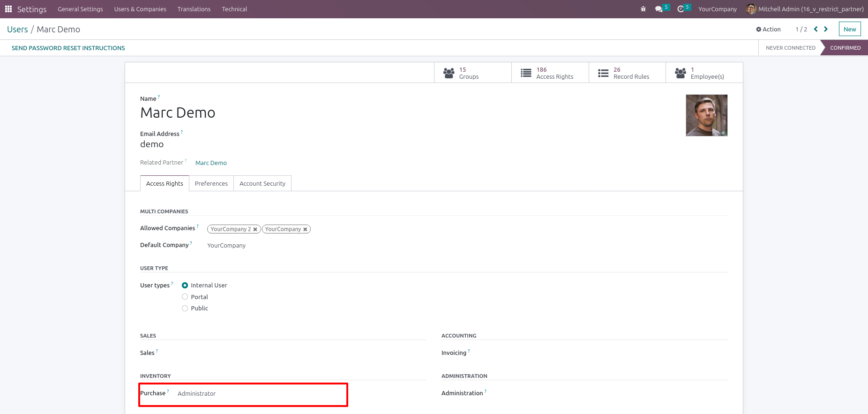Open the 15 Groups stat button
Screen dimensions: 868x414
[472, 73]
